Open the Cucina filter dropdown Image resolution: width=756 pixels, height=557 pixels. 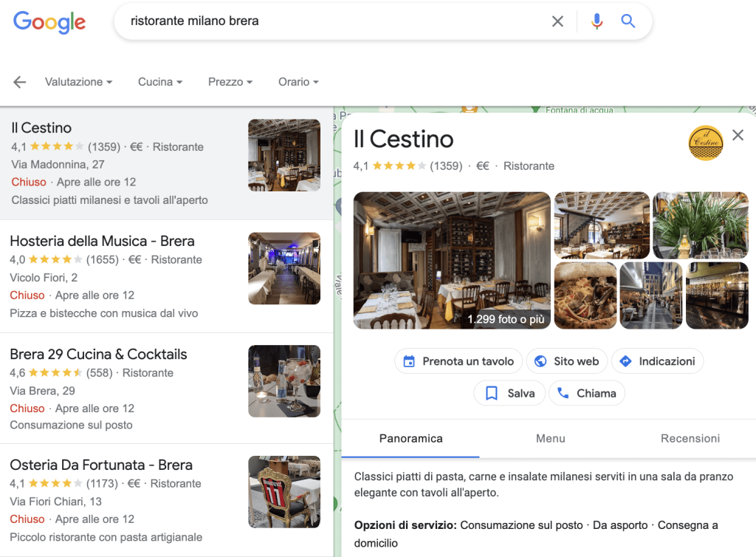(159, 82)
